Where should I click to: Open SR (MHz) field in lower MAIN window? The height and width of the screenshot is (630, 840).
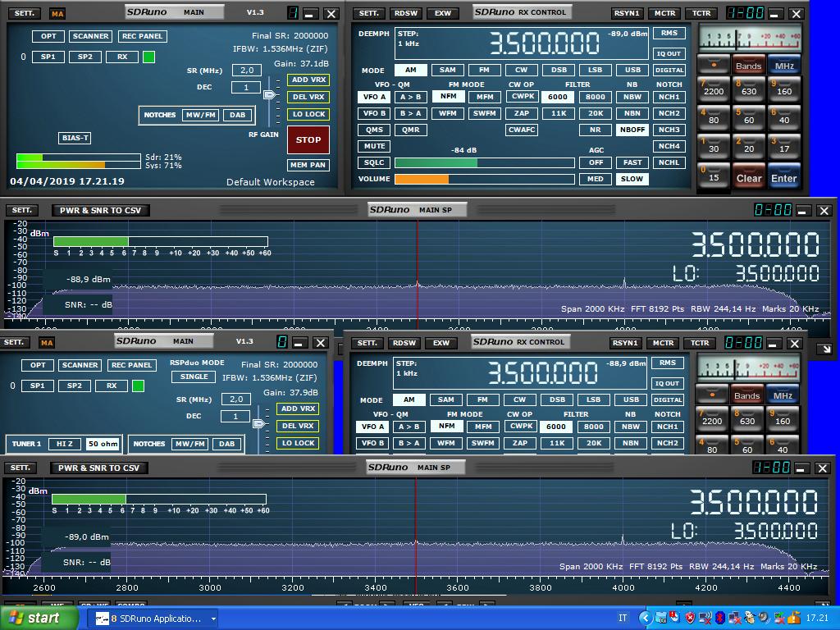click(x=235, y=399)
